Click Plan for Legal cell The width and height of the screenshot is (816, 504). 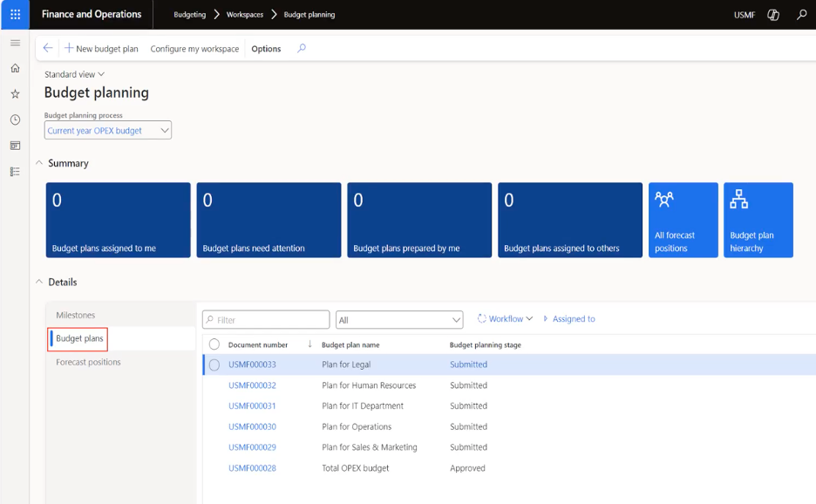click(x=346, y=364)
